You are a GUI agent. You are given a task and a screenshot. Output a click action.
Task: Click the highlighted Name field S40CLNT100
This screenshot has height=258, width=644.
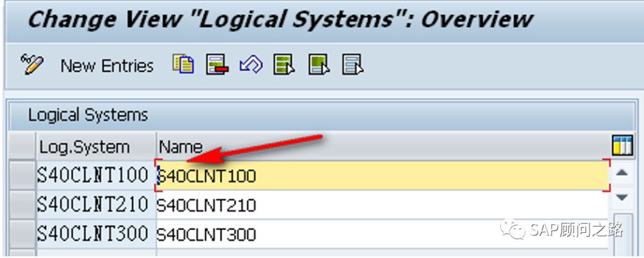pos(382,176)
